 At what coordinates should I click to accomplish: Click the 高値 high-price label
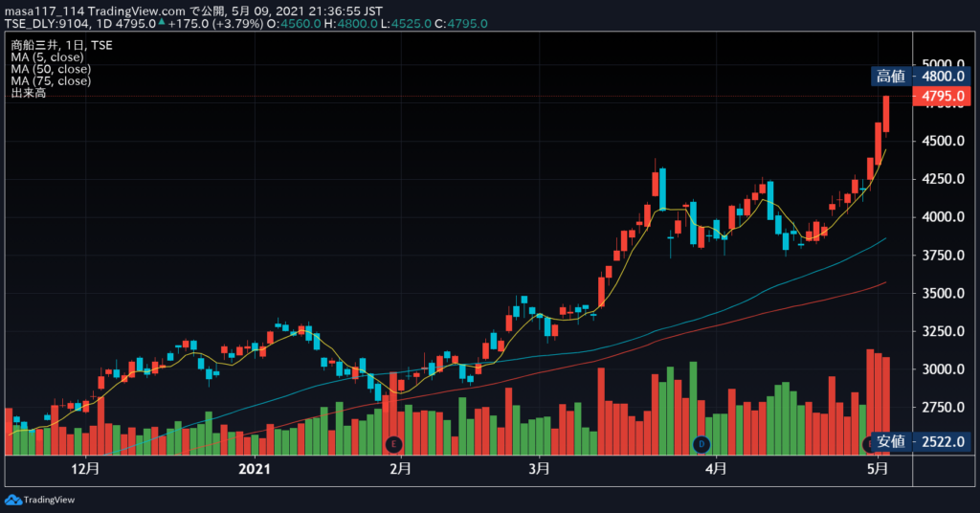(x=891, y=77)
